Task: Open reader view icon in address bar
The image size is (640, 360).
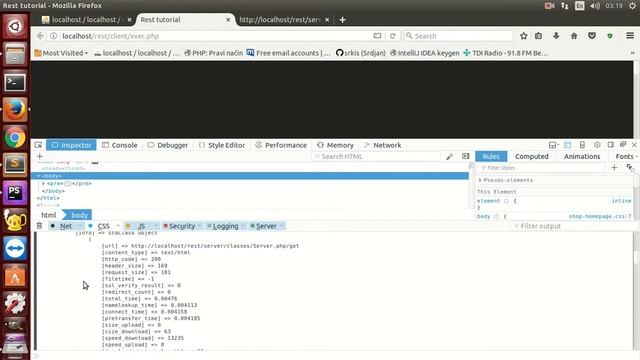Action: pyautogui.click(x=377, y=36)
